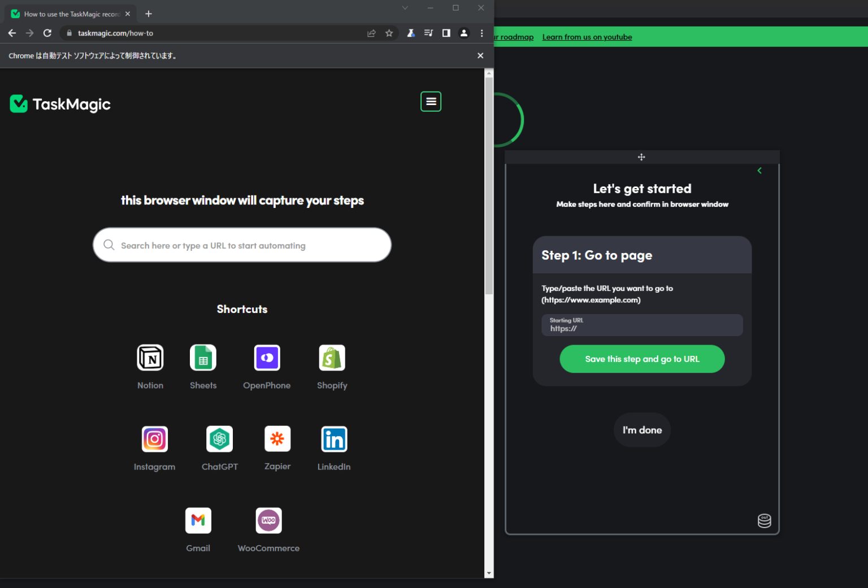The height and width of the screenshot is (588, 868).
Task: Open Chrome's three-dot menu
Action: (481, 33)
